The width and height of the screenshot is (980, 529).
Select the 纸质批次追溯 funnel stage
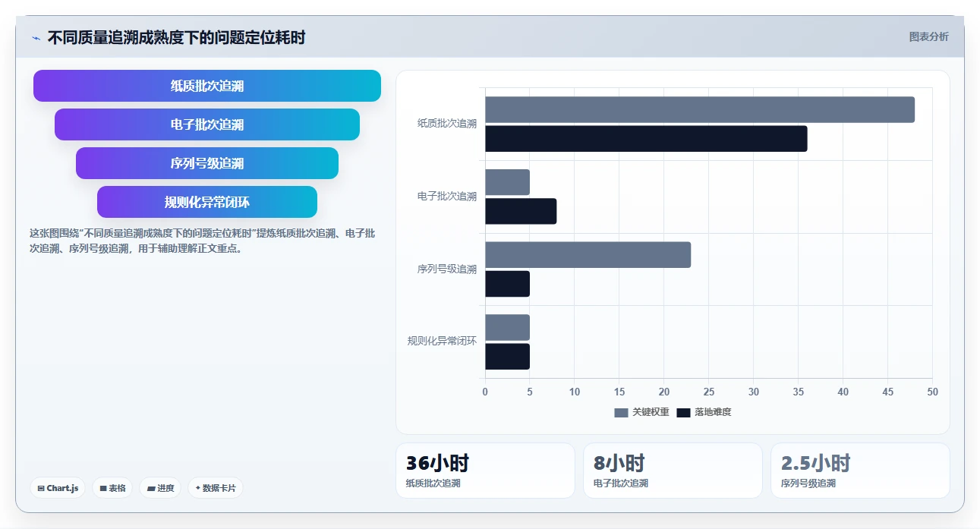click(207, 86)
